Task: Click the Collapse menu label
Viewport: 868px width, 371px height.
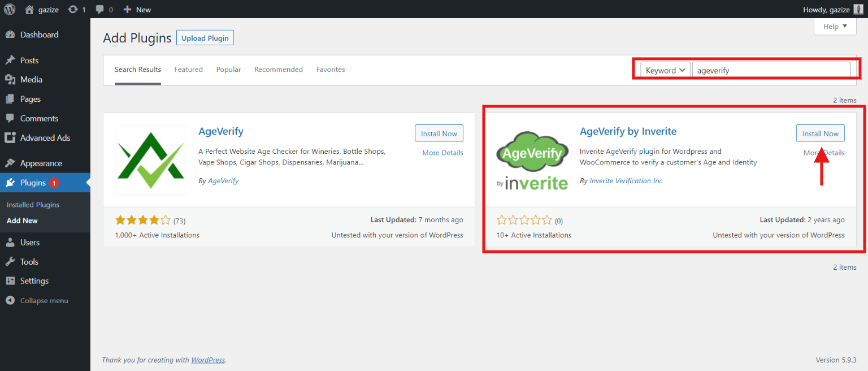Action: click(44, 300)
